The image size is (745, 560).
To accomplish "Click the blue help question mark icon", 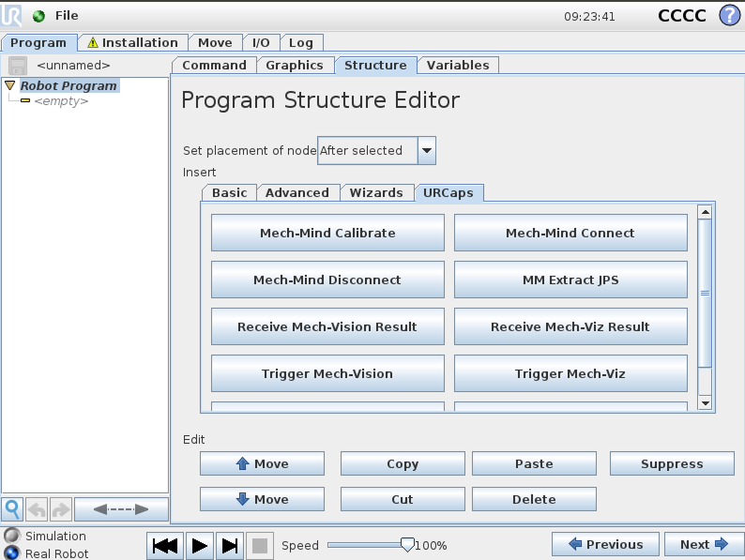I will [x=729, y=16].
